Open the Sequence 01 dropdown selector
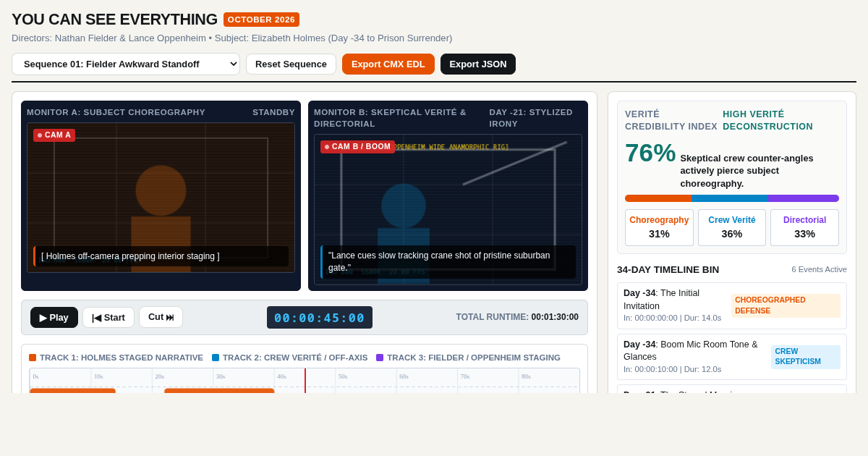Screen dimensions: 868x456 [x=126, y=64]
